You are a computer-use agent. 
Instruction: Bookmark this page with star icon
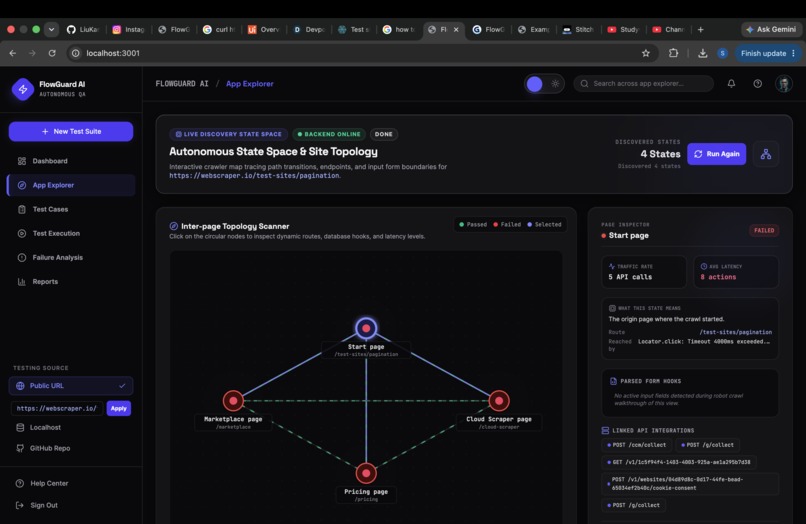click(x=646, y=53)
